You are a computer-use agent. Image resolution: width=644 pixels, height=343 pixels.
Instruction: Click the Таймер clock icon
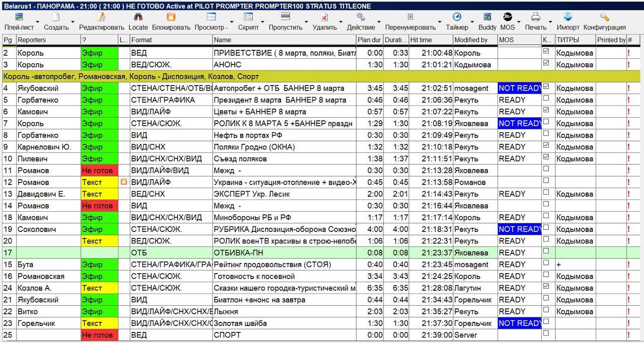457,17
